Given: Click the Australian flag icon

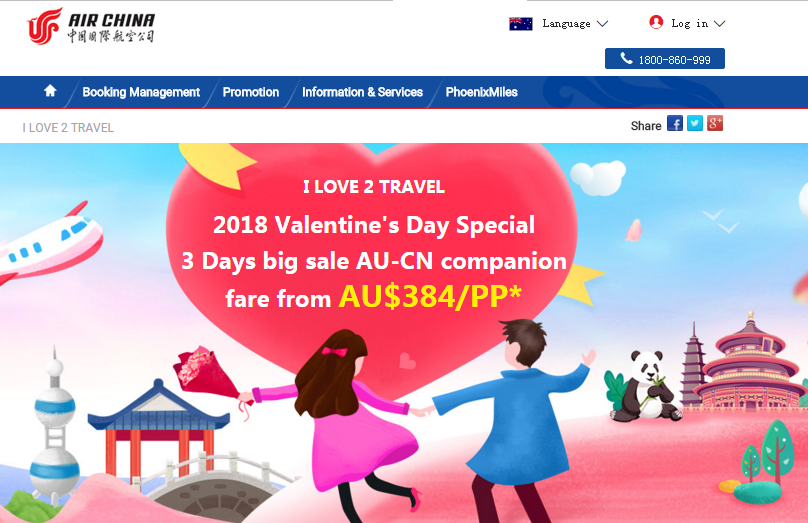Looking at the screenshot, I should point(520,24).
